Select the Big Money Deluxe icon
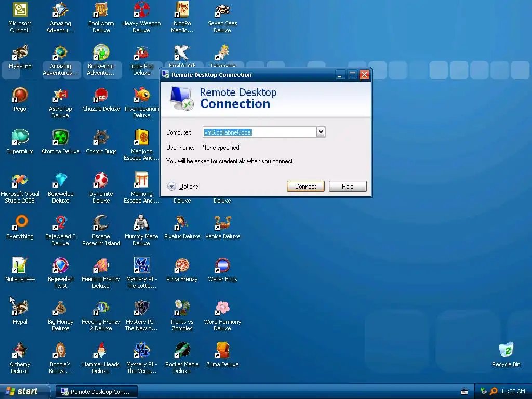 (60, 308)
